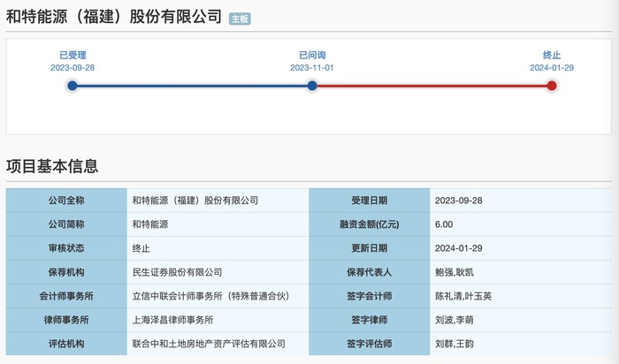This screenshot has height=364, width=619.
Task: Click the 更新日期 header cell
Action: [x=369, y=248]
